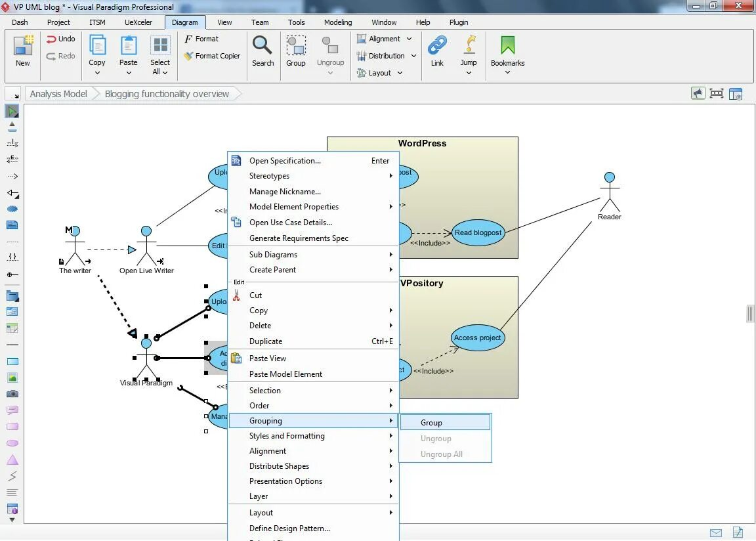Click Analysis Model breadcrumb
This screenshot has height=541, width=756.
[58, 93]
